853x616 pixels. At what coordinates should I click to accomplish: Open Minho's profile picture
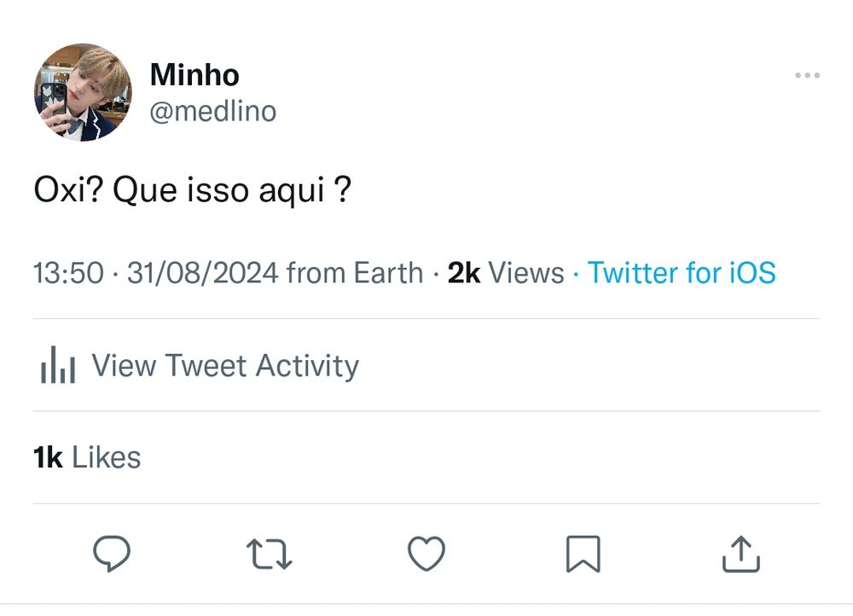coord(83,92)
